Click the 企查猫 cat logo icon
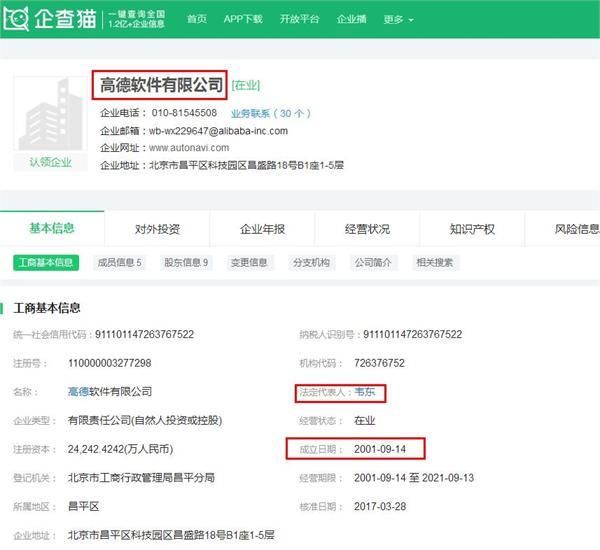 [x=16, y=18]
